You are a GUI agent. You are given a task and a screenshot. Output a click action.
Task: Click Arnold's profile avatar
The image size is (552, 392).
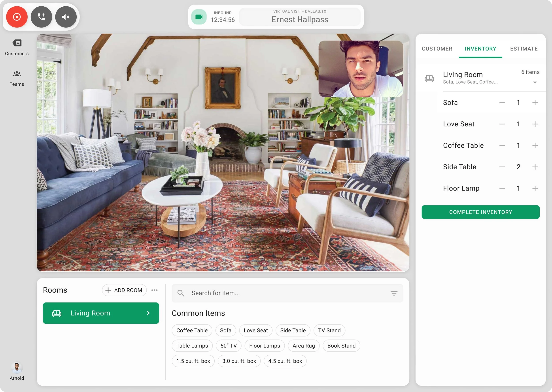coord(17,368)
